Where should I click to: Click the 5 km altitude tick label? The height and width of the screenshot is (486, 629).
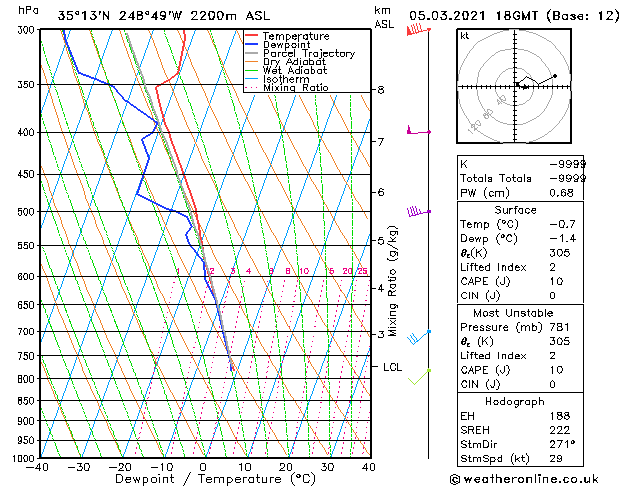pos(381,241)
